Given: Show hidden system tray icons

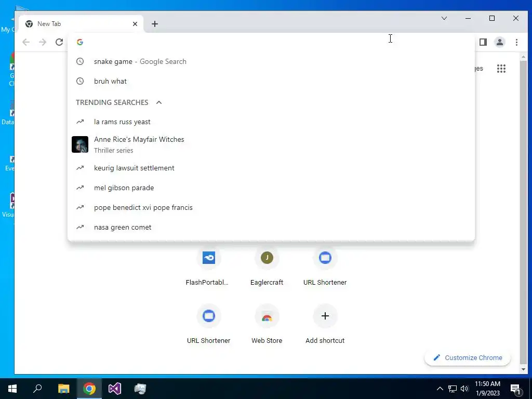Looking at the screenshot, I should click(440, 389).
